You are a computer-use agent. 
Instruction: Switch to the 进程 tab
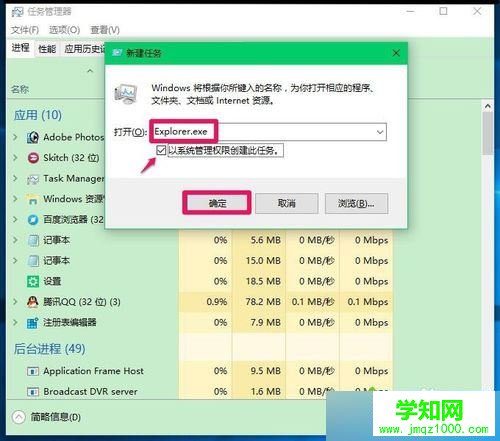21,48
